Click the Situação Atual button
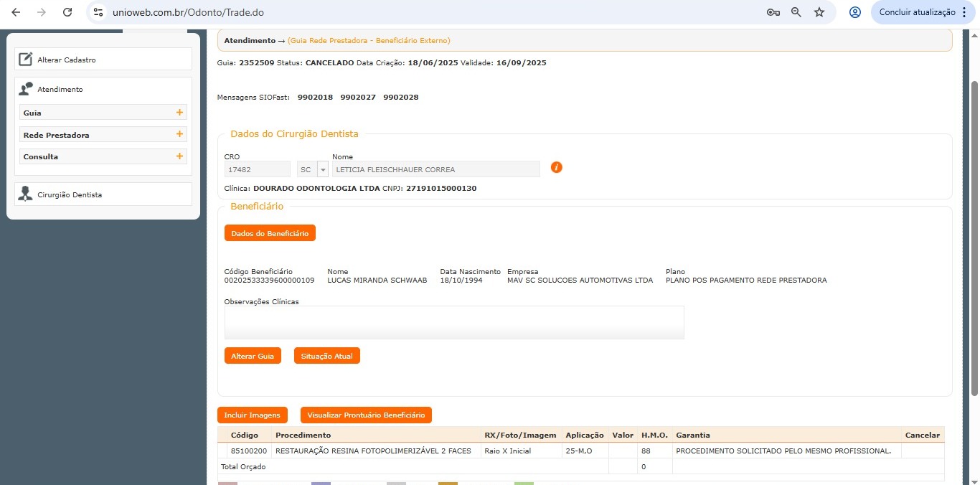Image resolution: width=980 pixels, height=485 pixels. [326, 356]
